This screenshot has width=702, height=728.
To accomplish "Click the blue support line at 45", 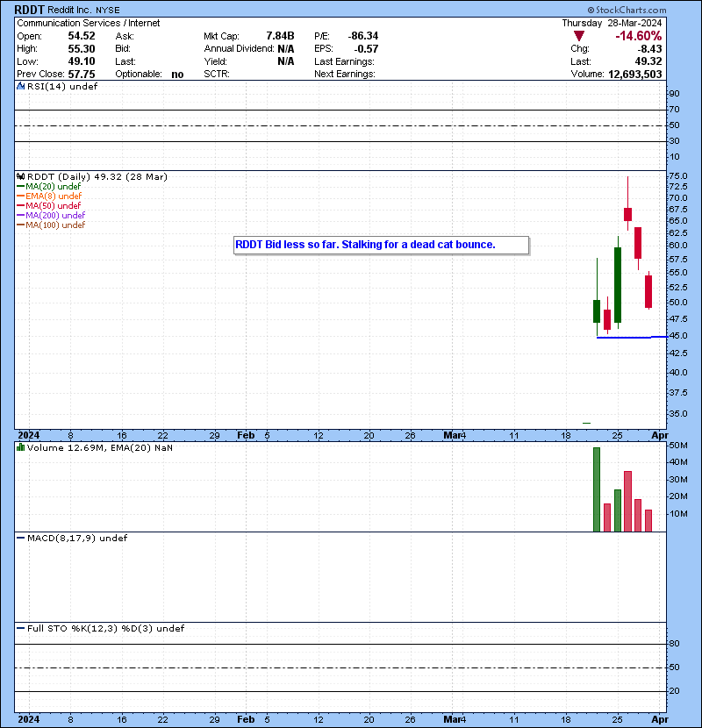I will coord(632,337).
